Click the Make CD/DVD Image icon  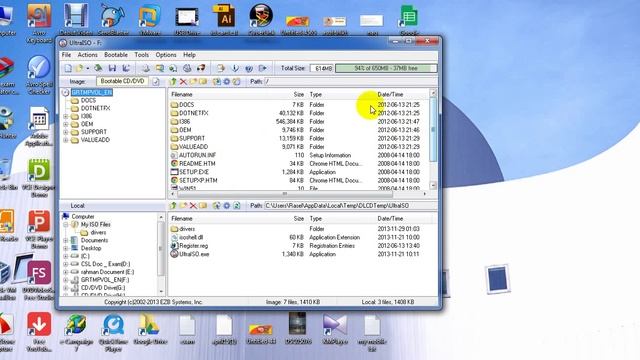[146, 68]
